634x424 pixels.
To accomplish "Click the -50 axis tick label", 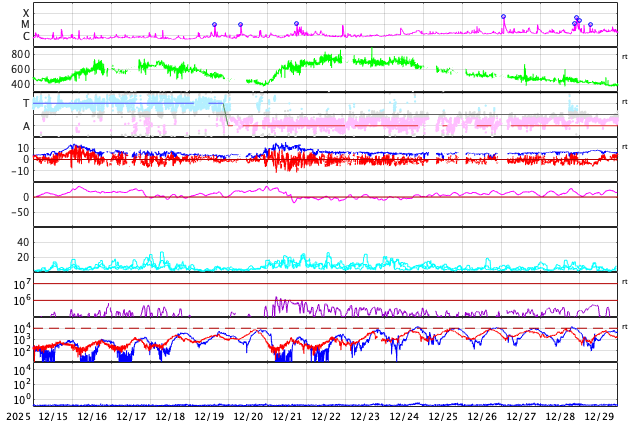I will pos(20,212).
